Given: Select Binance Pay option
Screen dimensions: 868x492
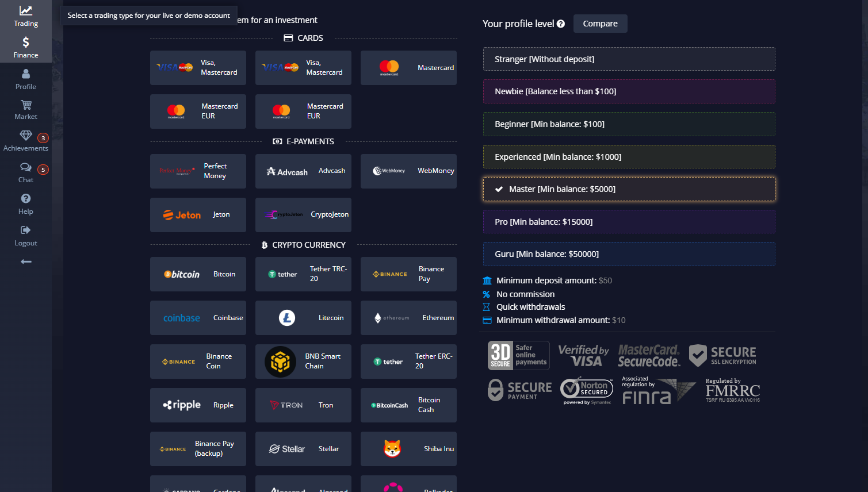Looking at the screenshot, I should tap(408, 274).
